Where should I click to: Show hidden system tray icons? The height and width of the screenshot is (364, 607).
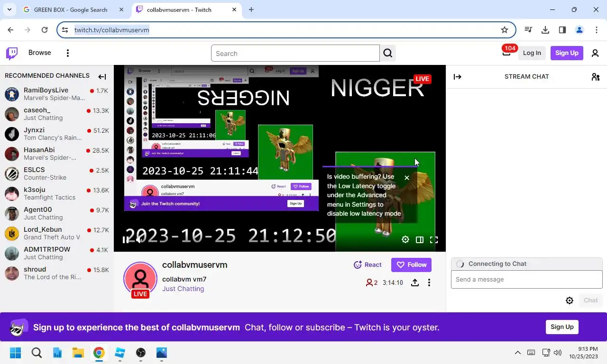coord(518,353)
